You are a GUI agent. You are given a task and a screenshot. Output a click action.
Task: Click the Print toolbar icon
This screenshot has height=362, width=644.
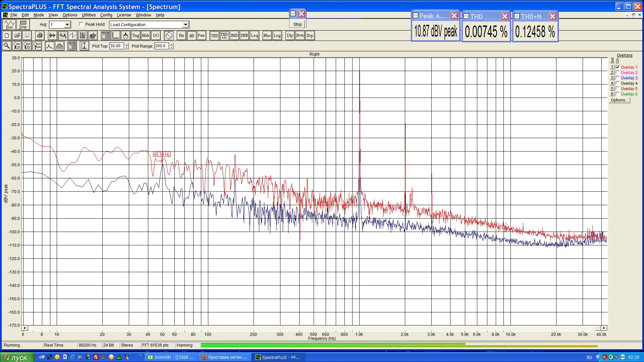click(x=40, y=36)
